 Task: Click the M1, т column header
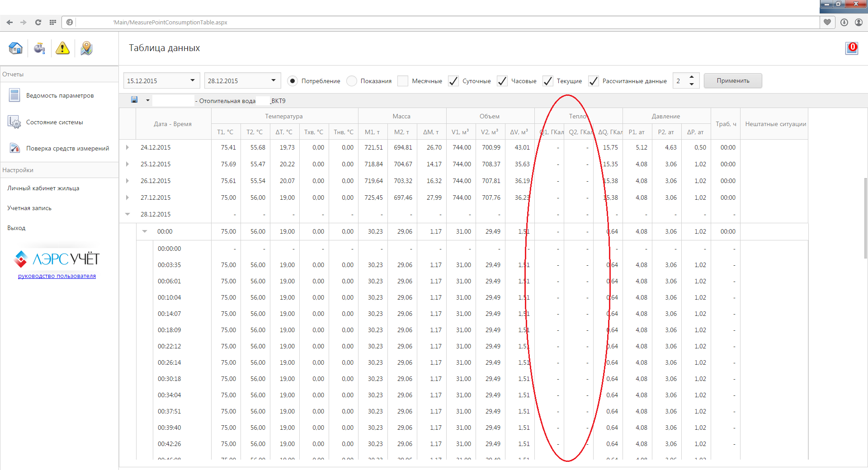click(x=372, y=132)
